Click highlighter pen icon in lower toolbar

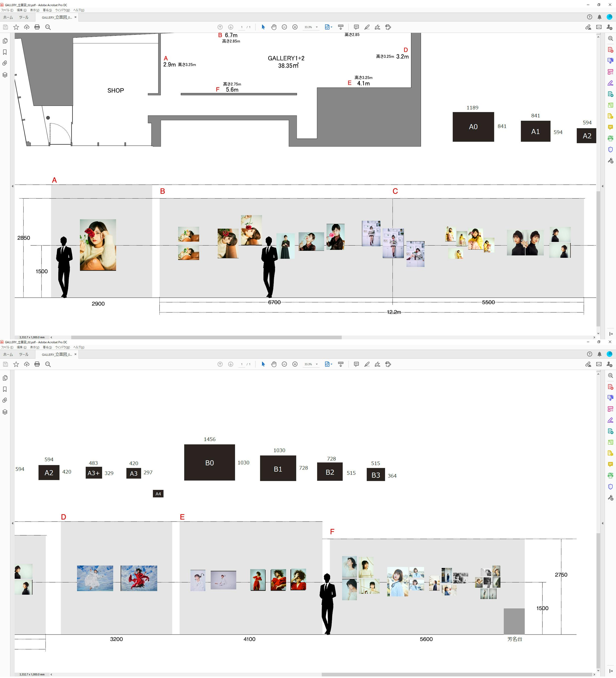click(x=367, y=364)
